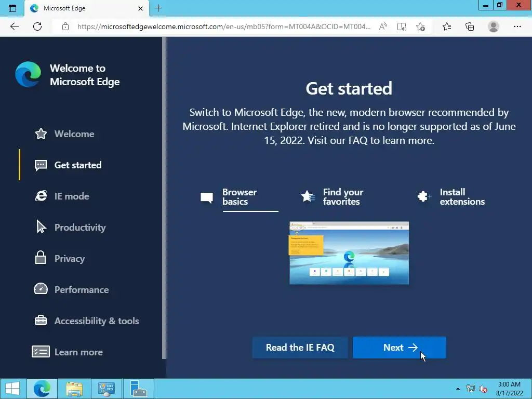
Task: View site information lock icon
Action: [x=65, y=26]
